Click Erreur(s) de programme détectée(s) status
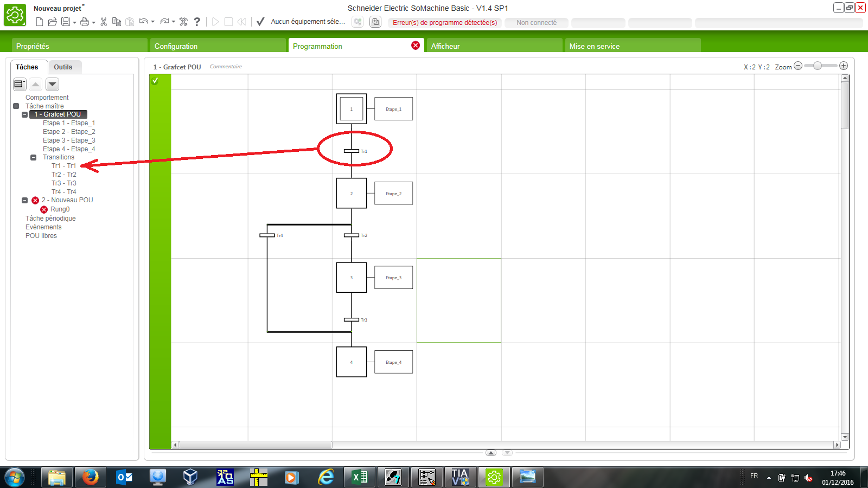 [x=445, y=23]
